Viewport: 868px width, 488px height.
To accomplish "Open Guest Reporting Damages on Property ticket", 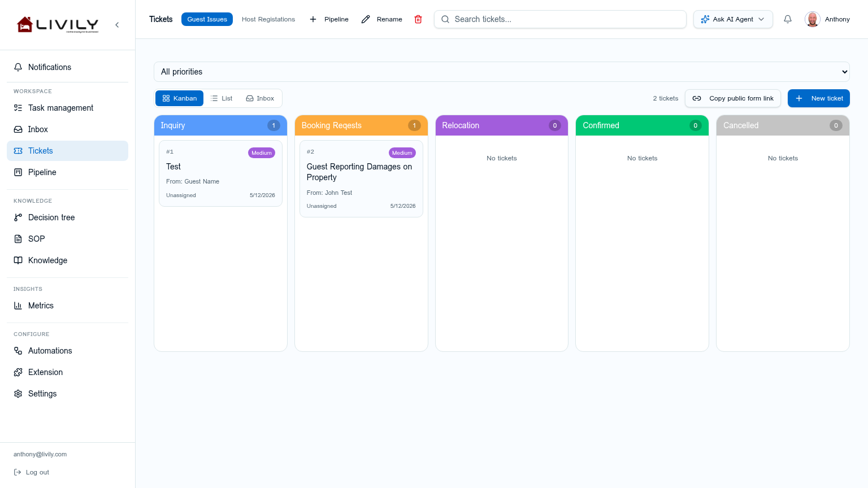I will point(361,178).
